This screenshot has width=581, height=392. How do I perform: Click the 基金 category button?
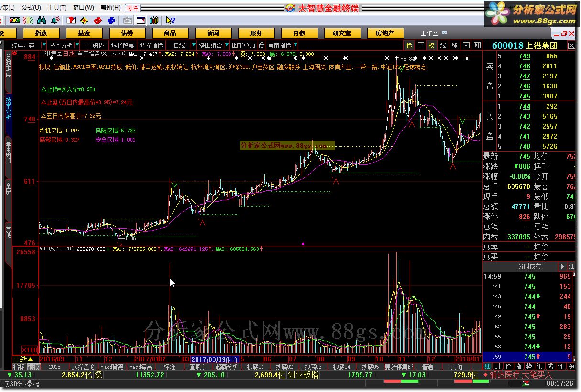click(x=84, y=33)
